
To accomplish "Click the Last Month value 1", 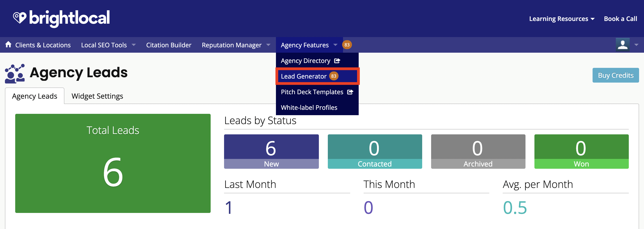I will coord(229,208).
